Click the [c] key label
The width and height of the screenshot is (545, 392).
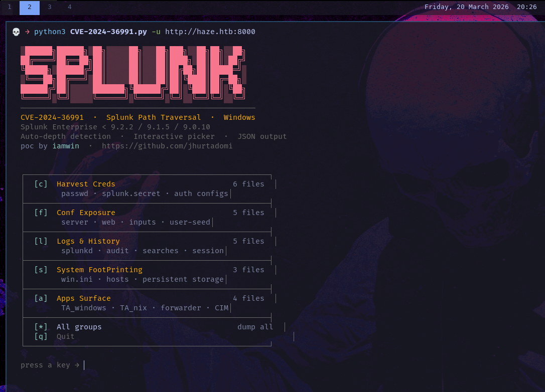[x=41, y=184]
